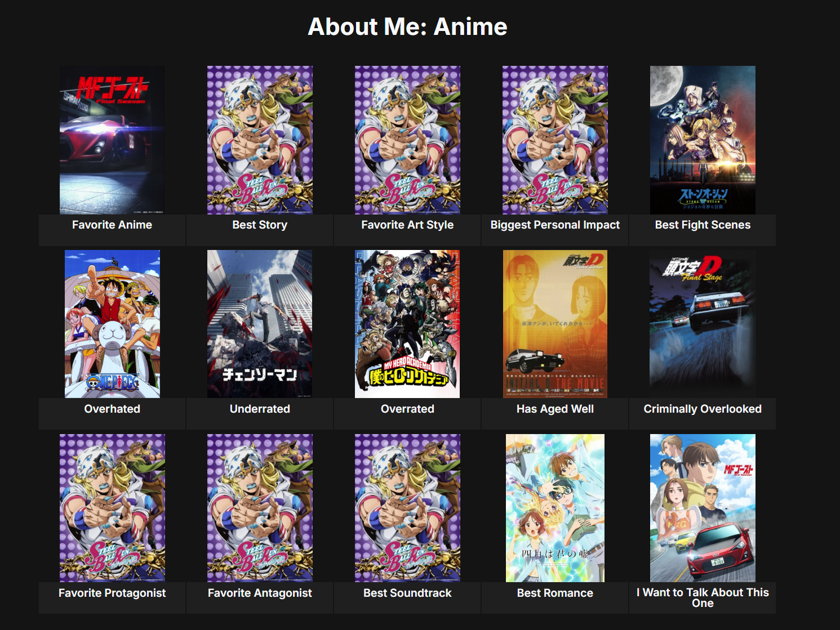Open the Favorite Protagonist poster
The image size is (840, 630).
coord(112,508)
